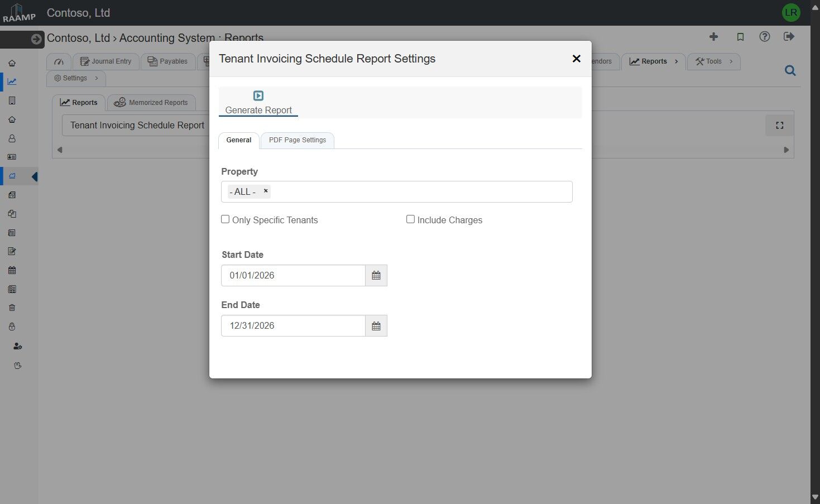Click the blue search magnifier icon
Image resolution: width=820 pixels, height=504 pixels.
click(x=790, y=71)
